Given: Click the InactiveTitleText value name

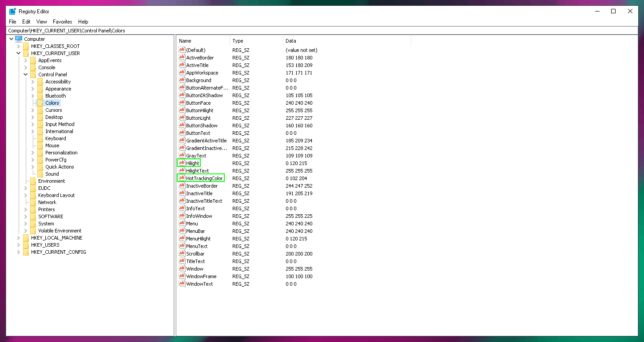Looking at the screenshot, I should [204, 201].
